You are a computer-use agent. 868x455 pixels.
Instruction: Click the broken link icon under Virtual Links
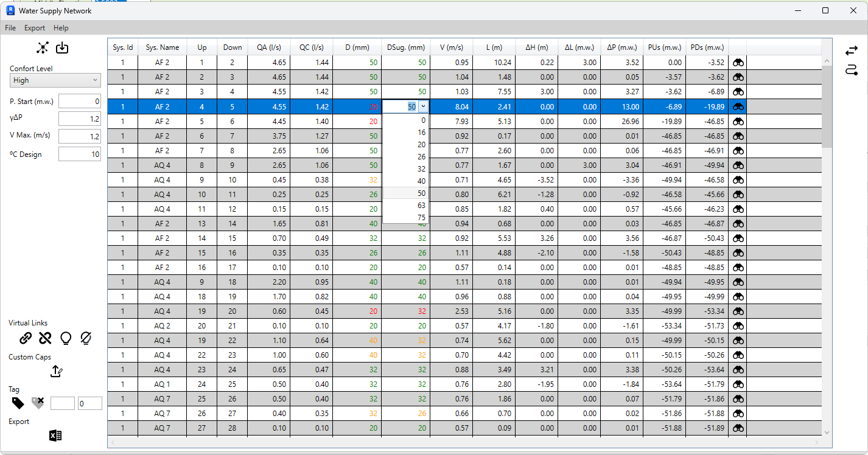click(x=45, y=338)
